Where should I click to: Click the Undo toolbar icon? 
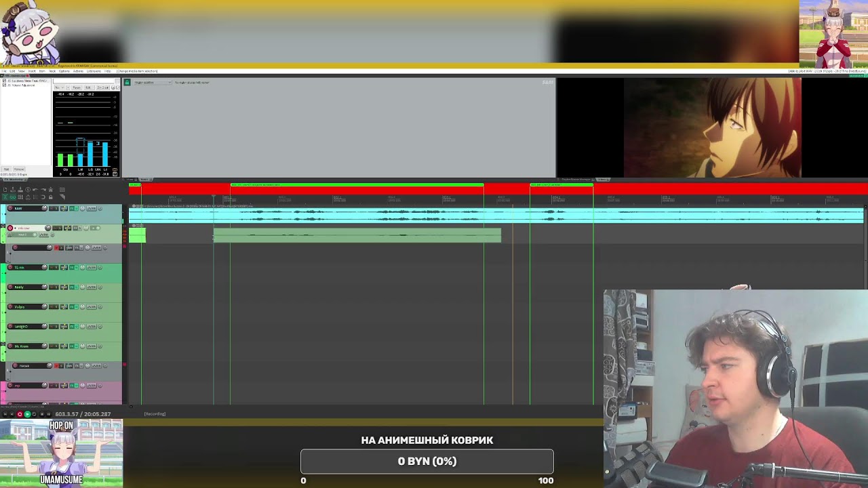[36, 190]
